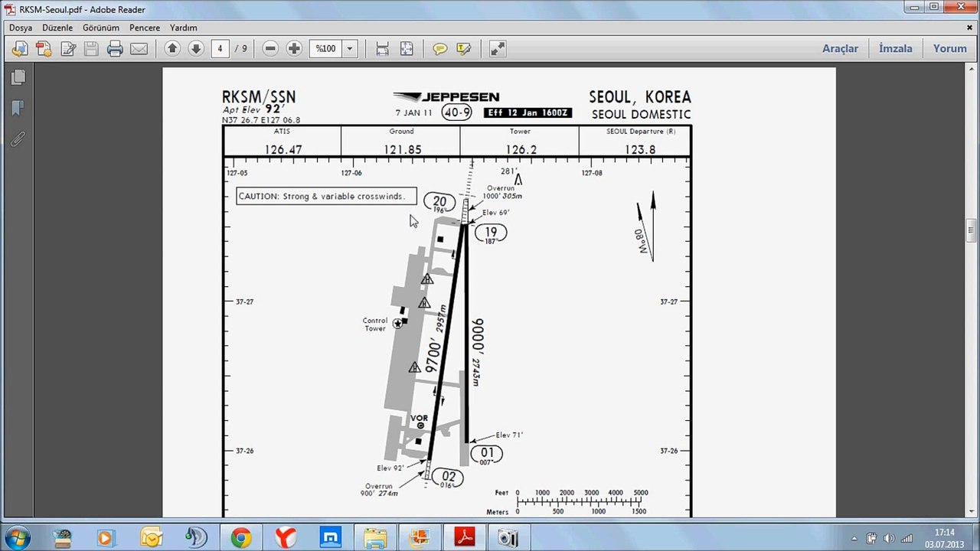Select the Highlight text tool icon
The width and height of the screenshot is (980, 551).
(x=463, y=48)
